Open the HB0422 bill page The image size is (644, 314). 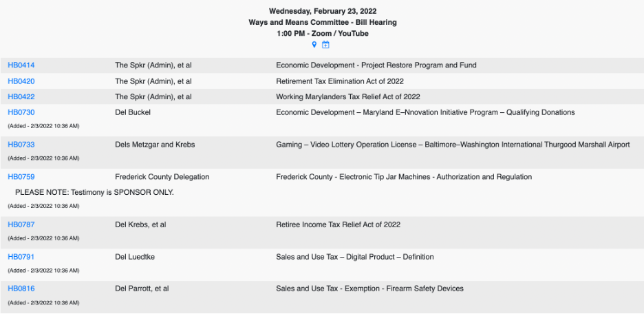tap(21, 97)
